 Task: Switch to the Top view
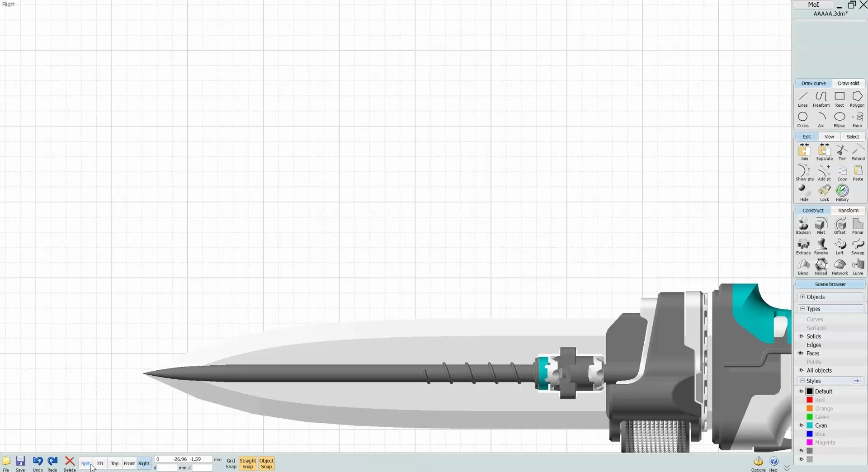pos(114,463)
